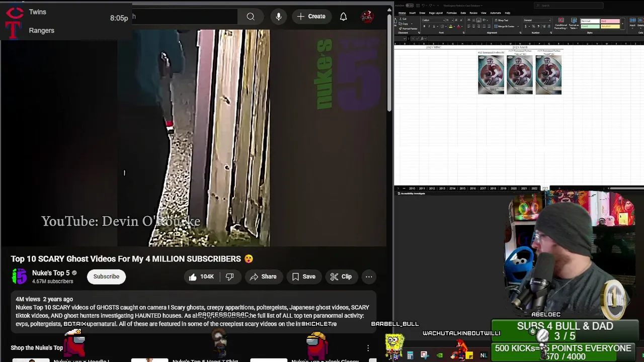644x362 pixels.
Task: Click Accessibility: Investigate in Excel status bar
Action: 412,194
